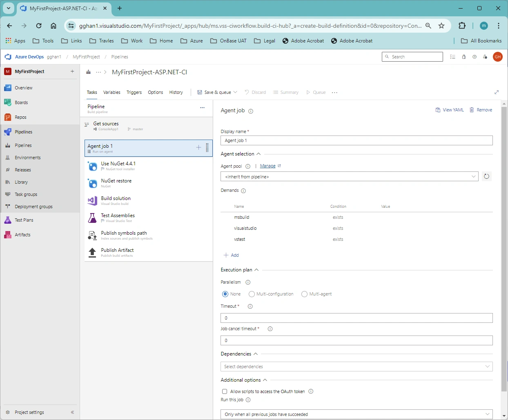Switch to Triggers tab
This screenshot has height=420, width=508.
(x=134, y=92)
